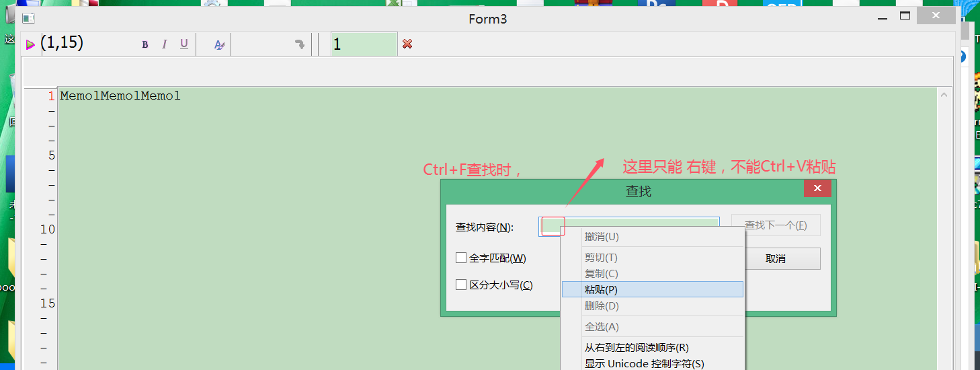
Task: Click editor scrollbar up arrow
Action: 944,95
